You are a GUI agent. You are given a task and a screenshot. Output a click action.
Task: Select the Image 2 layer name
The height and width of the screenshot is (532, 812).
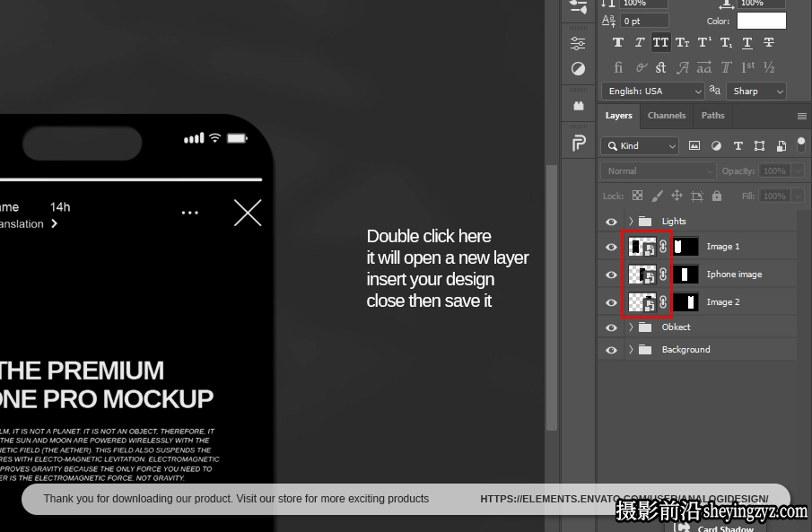point(723,302)
